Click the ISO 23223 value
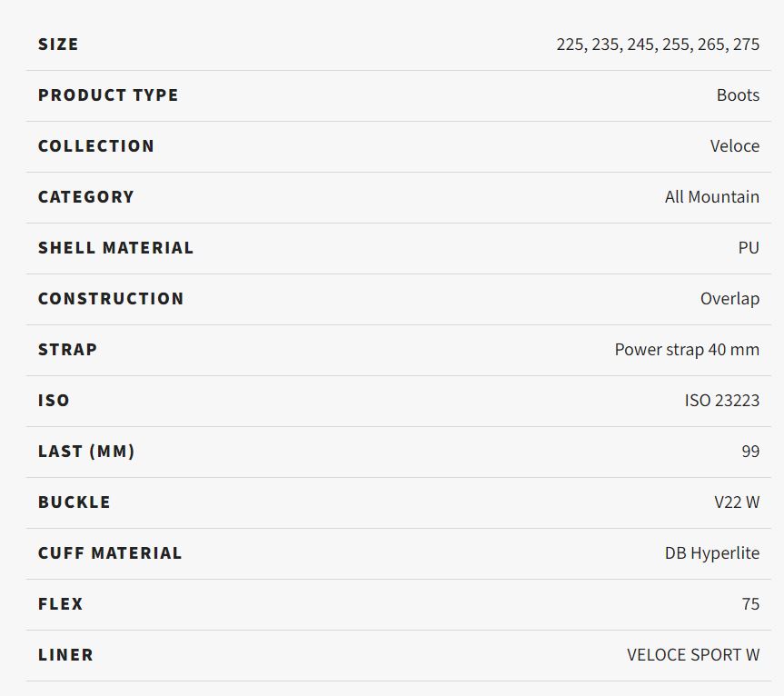The height and width of the screenshot is (696, 784). pos(722,401)
